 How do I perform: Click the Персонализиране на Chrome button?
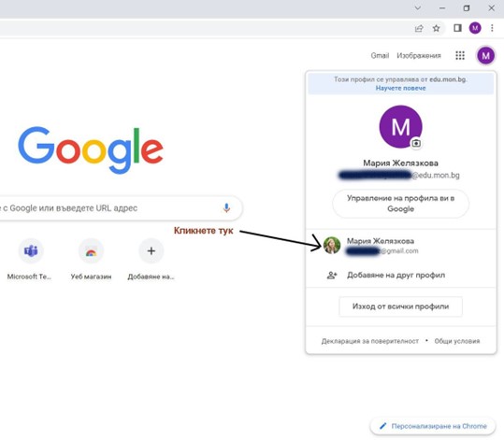pos(433,426)
